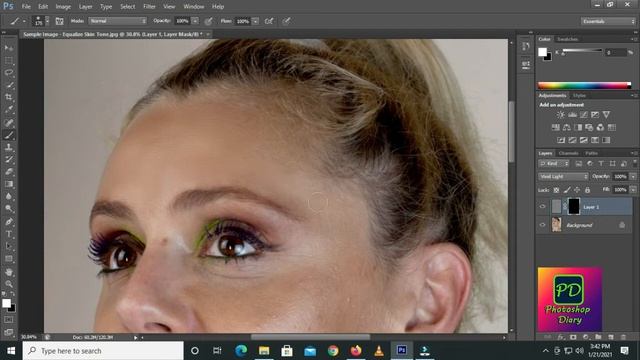Image resolution: width=640 pixels, height=360 pixels.
Task: Hide Layer 1 with its eye icon
Action: pos(542,207)
